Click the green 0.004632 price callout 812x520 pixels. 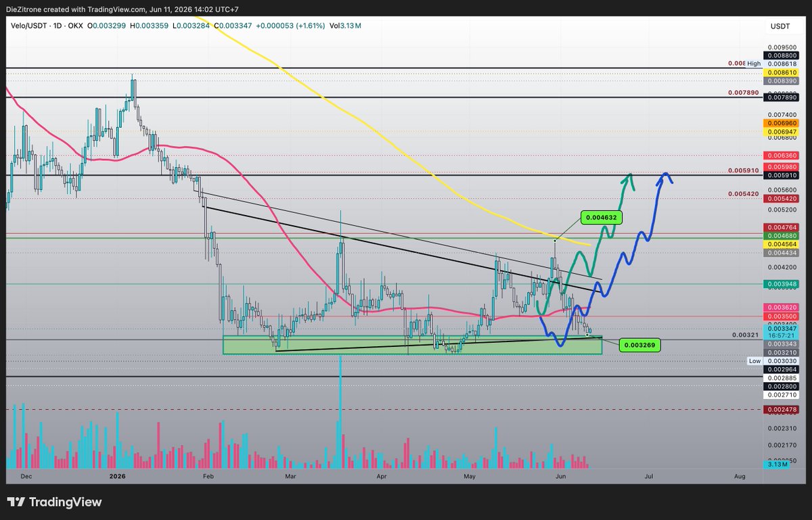pyautogui.click(x=602, y=218)
